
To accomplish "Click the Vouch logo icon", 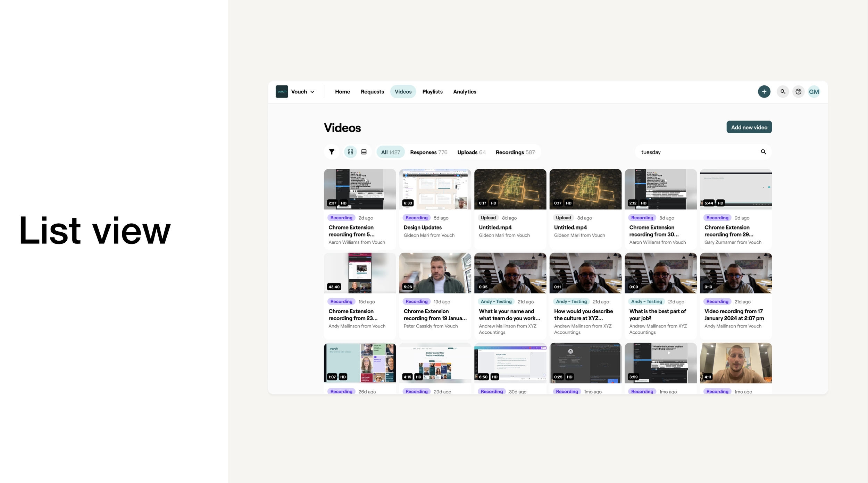I will 282,92.
